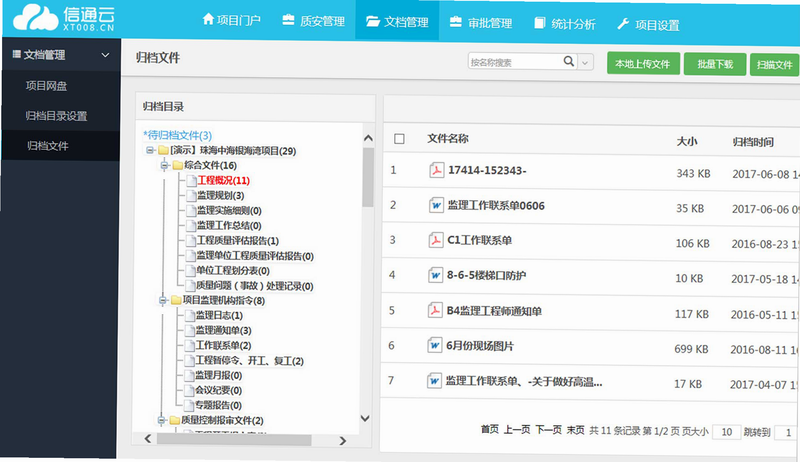Click the 综合文件 folder icon
The height and width of the screenshot is (462, 800).
click(x=178, y=165)
